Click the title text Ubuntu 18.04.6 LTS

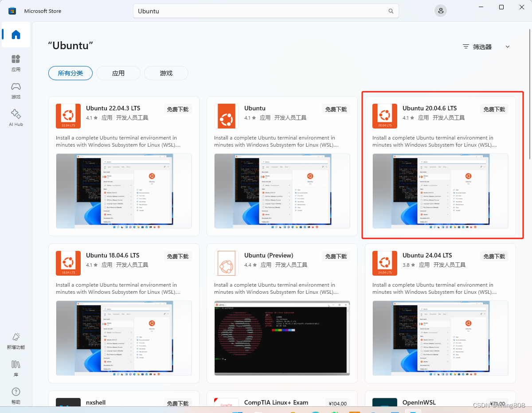tap(113, 255)
